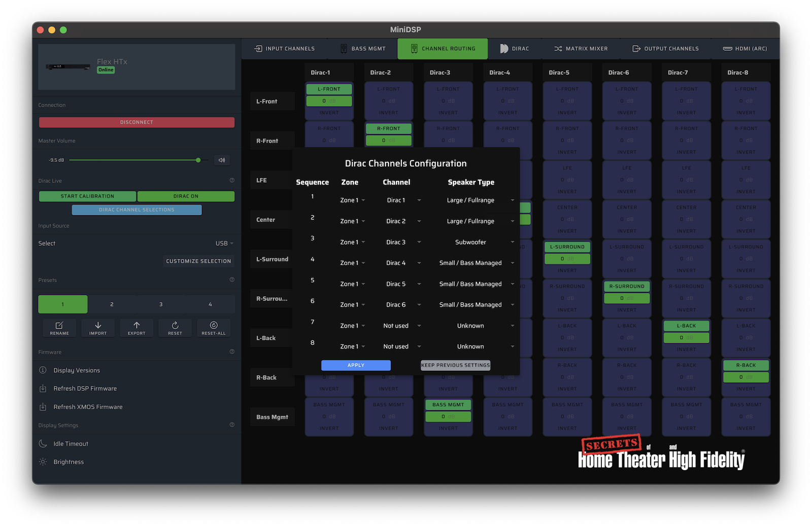Click the HDMI (ARC) connector icon

pos(727,49)
